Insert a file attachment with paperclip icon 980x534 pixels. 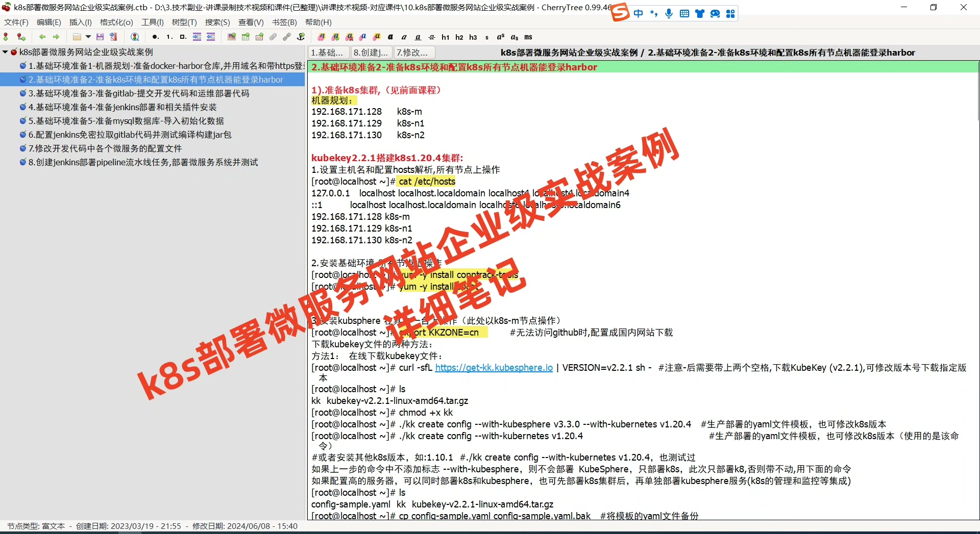point(273,37)
